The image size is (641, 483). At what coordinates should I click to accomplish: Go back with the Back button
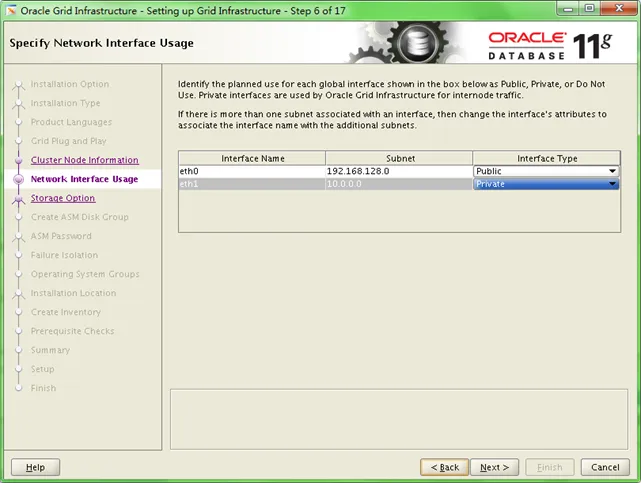(x=444, y=467)
